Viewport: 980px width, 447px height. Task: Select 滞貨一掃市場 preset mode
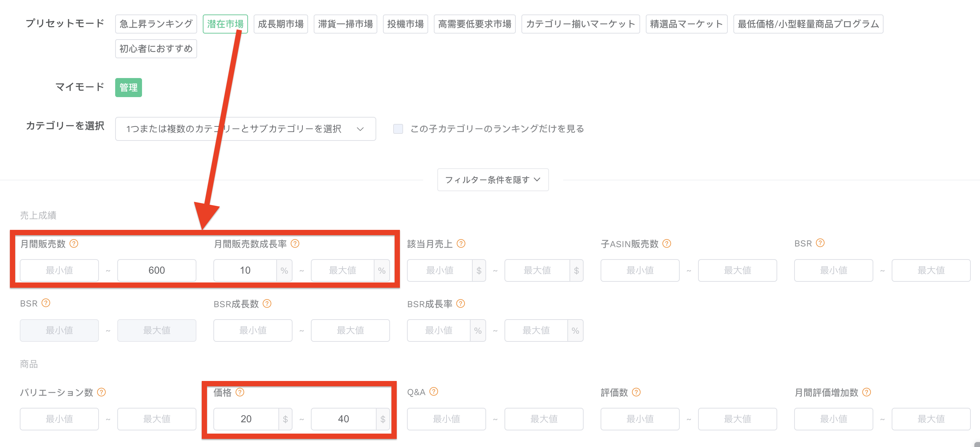[346, 24]
